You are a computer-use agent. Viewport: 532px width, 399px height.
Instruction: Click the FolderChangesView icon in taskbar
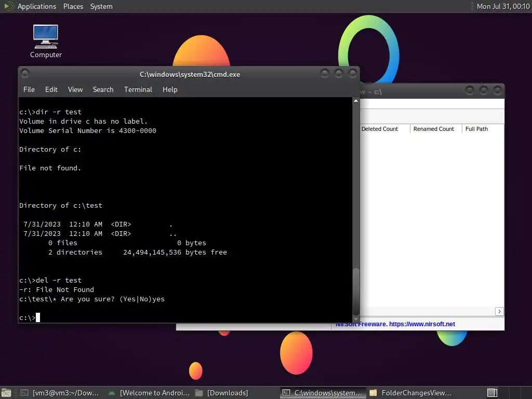tap(373, 393)
